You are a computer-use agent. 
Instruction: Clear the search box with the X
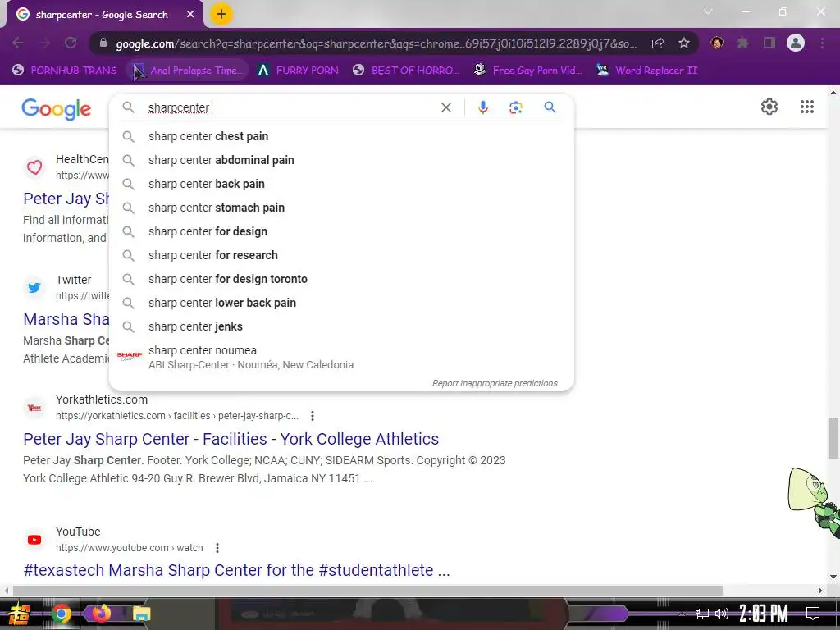tap(445, 107)
